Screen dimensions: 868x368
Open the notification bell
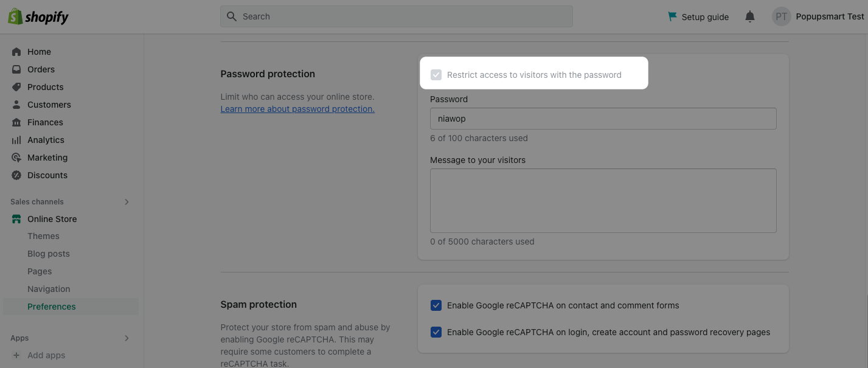(750, 16)
